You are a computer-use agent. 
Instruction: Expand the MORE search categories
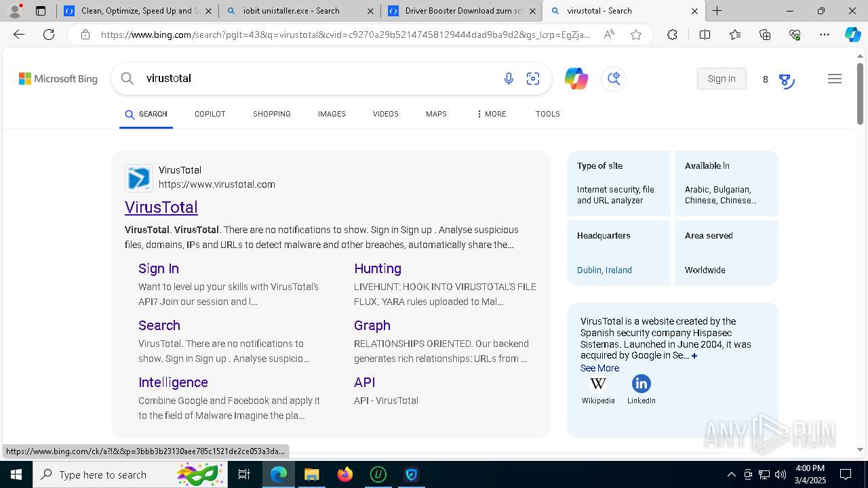pyautogui.click(x=492, y=114)
